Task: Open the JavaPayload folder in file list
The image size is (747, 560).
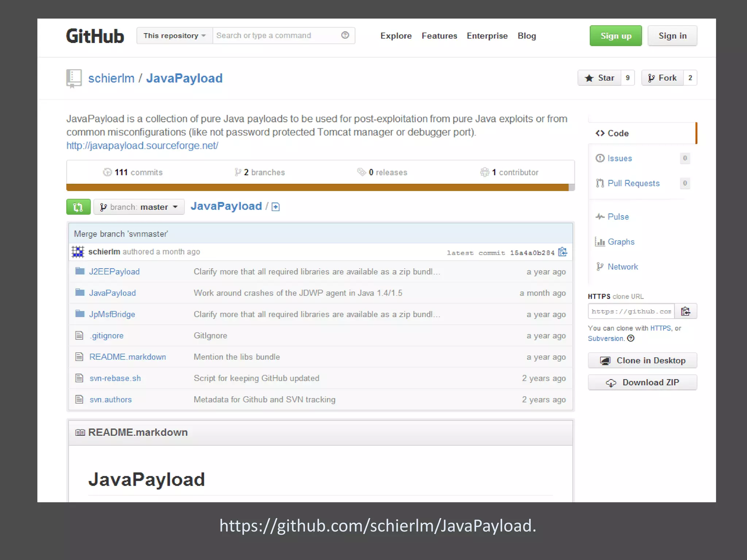Action: coord(112,293)
